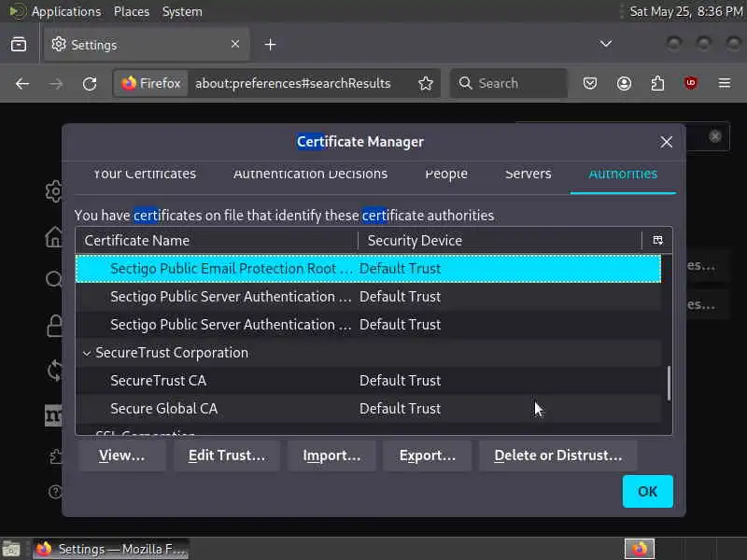The width and height of the screenshot is (747, 560).
Task: Click the forward navigation arrow
Action: pyautogui.click(x=56, y=84)
